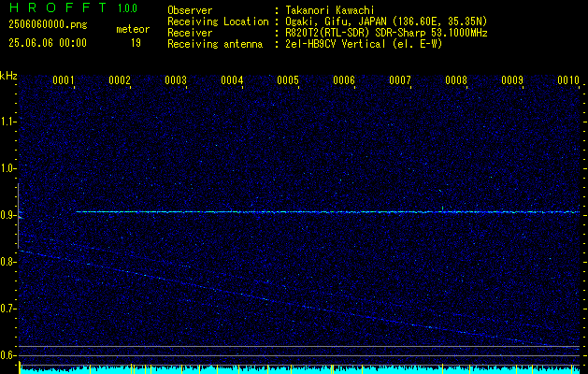This screenshot has height=374, width=588.
Task: Click time marker 0003
Action: click(x=176, y=80)
